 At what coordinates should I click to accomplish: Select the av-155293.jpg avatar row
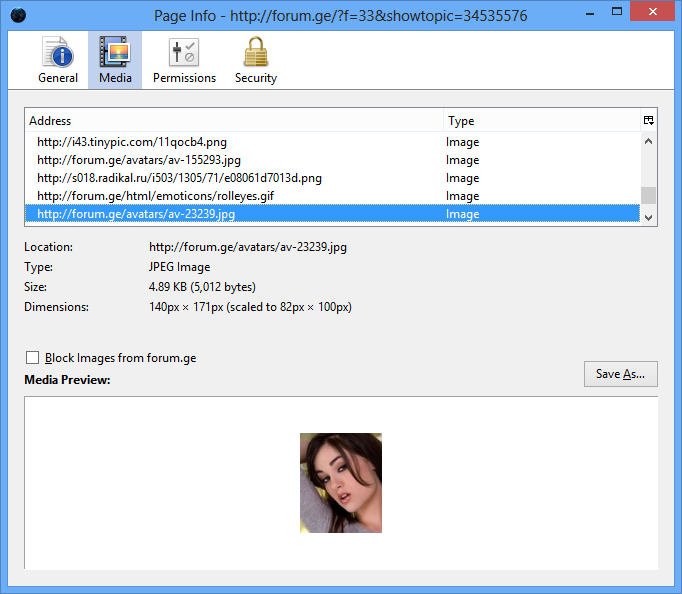point(333,160)
